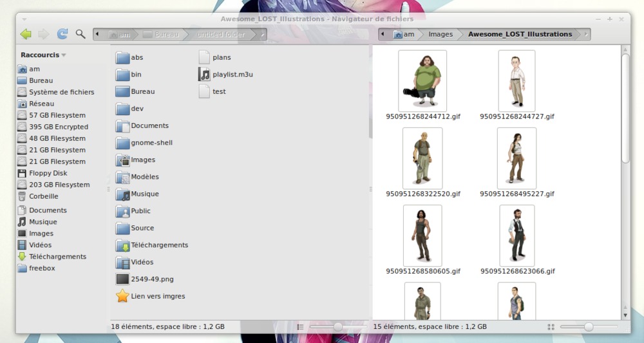Screen dimensions: 644x343
Task: Select the Documents folder in the left pane
Action: pyautogui.click(x=142, y=125)
